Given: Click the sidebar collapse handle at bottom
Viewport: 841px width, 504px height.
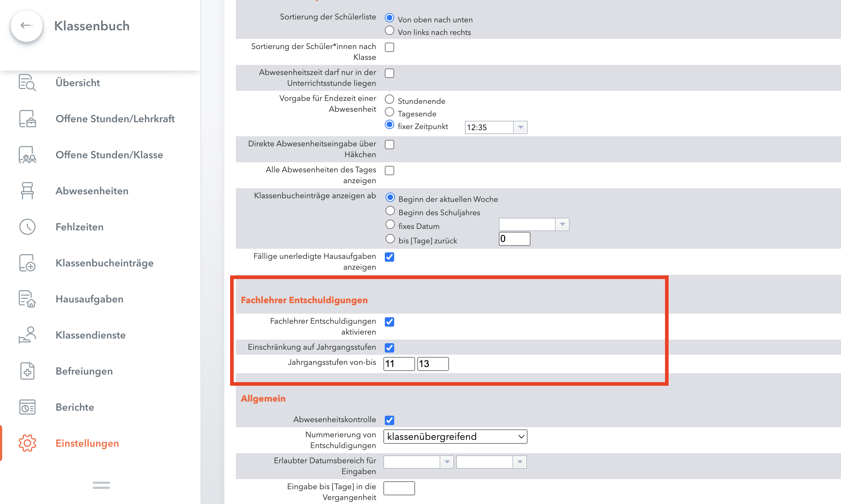Looking at the screenshot, I should tap(101, 485).
